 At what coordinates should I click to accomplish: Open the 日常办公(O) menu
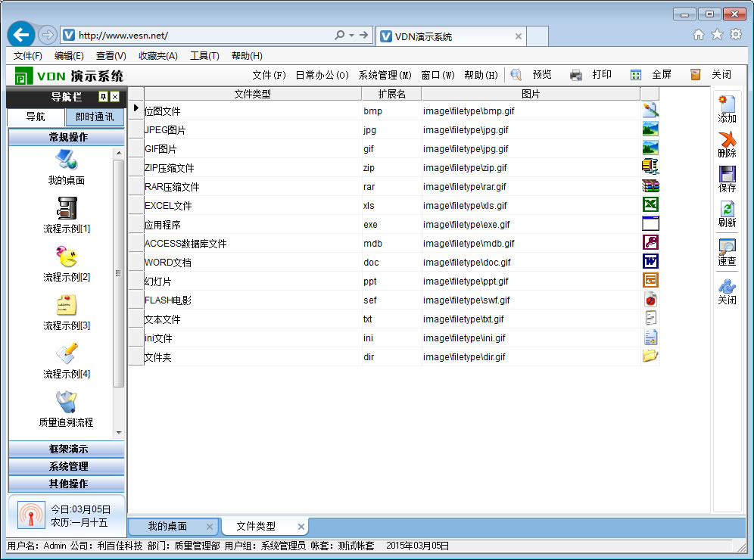[322, 75]
